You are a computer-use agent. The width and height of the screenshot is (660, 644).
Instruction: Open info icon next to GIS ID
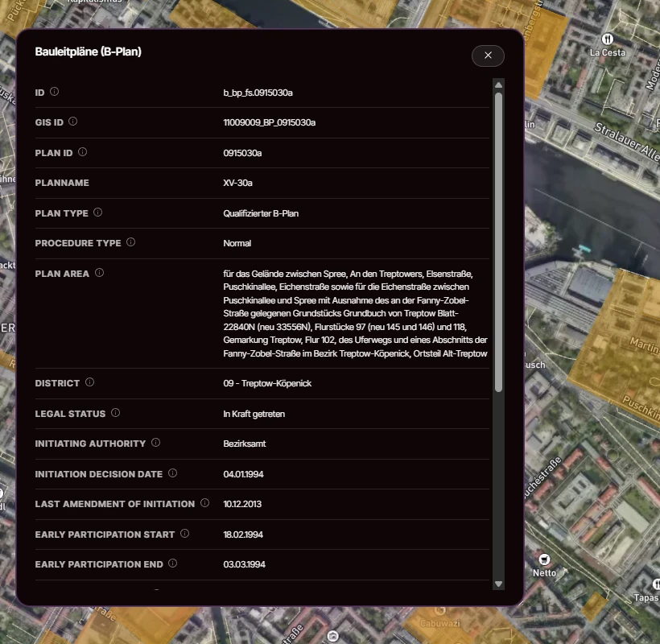72,122
